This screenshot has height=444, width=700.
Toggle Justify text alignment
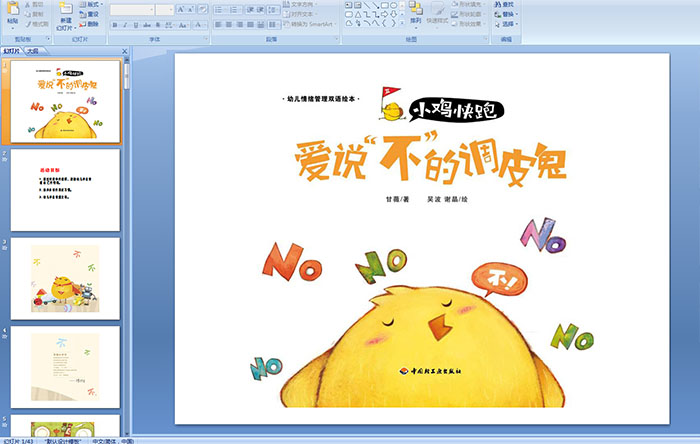(x=250, y=25)
